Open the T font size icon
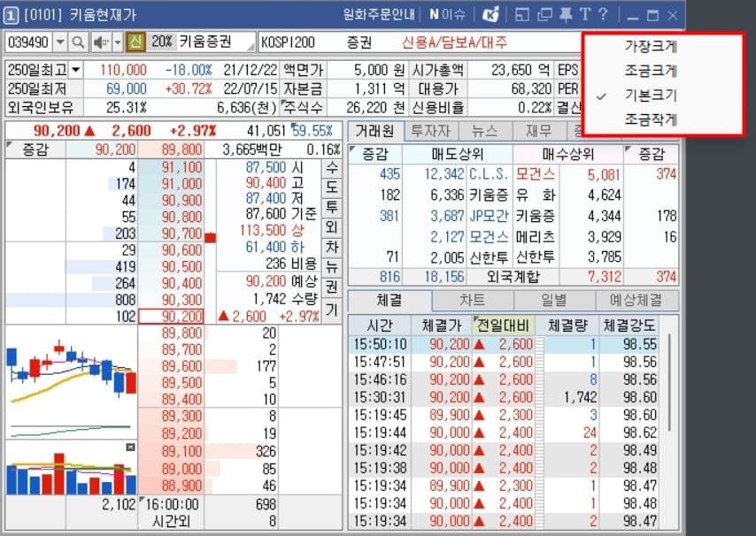 (585, 14)
